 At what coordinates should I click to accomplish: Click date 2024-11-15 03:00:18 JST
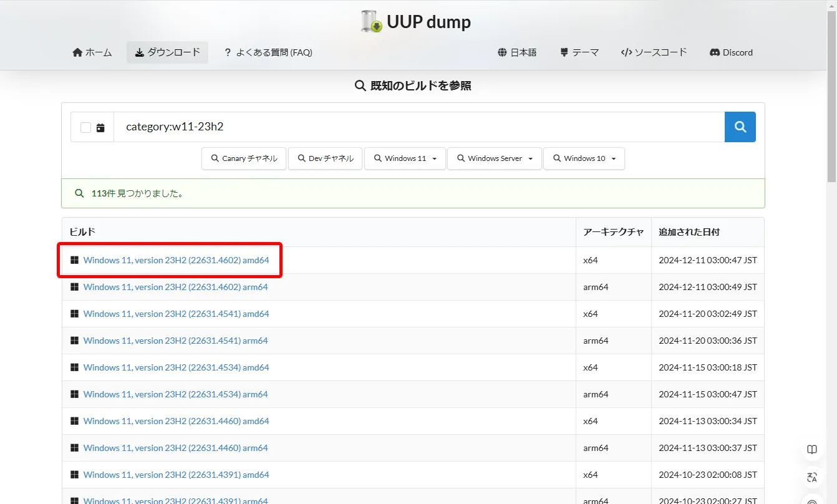click(x=708, y=367)
